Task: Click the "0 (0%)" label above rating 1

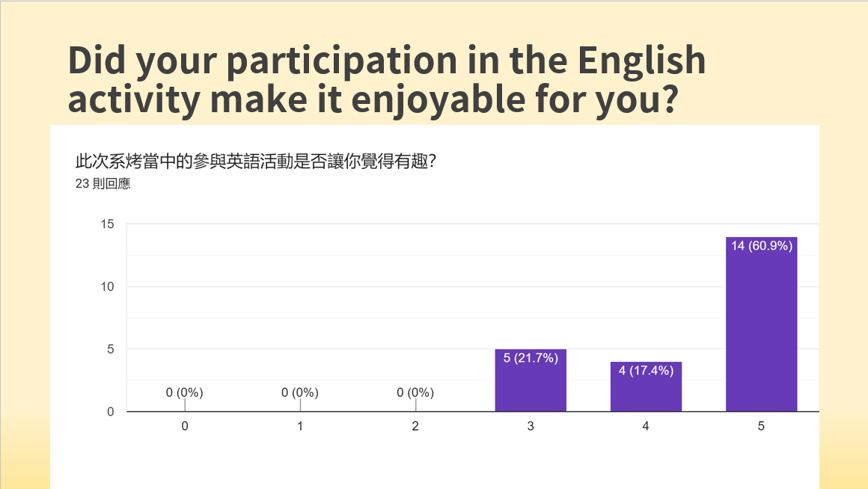Action: [x=300, y=393]
